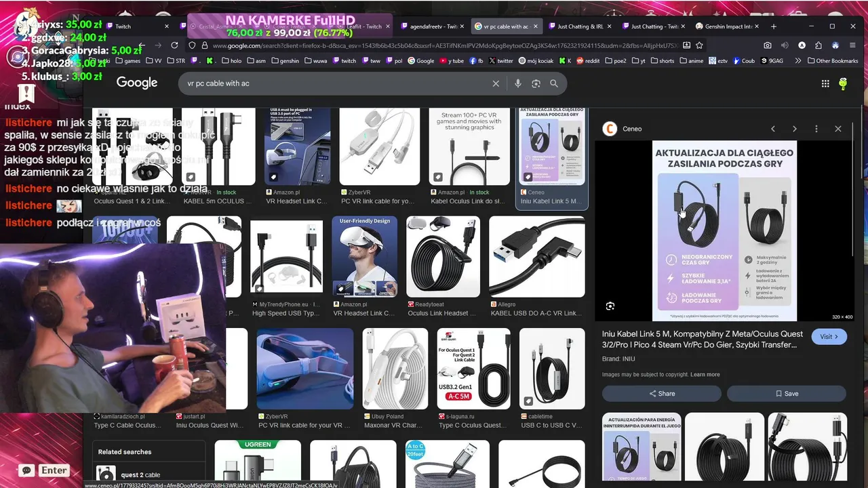Open the eztv bookmark
This screenshot has width=868, height=488.
pos(718,60)
